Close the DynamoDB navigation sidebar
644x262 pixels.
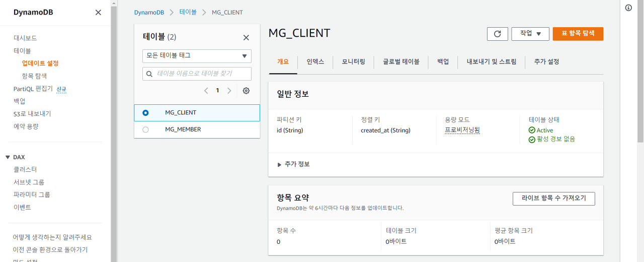(98, 13)
